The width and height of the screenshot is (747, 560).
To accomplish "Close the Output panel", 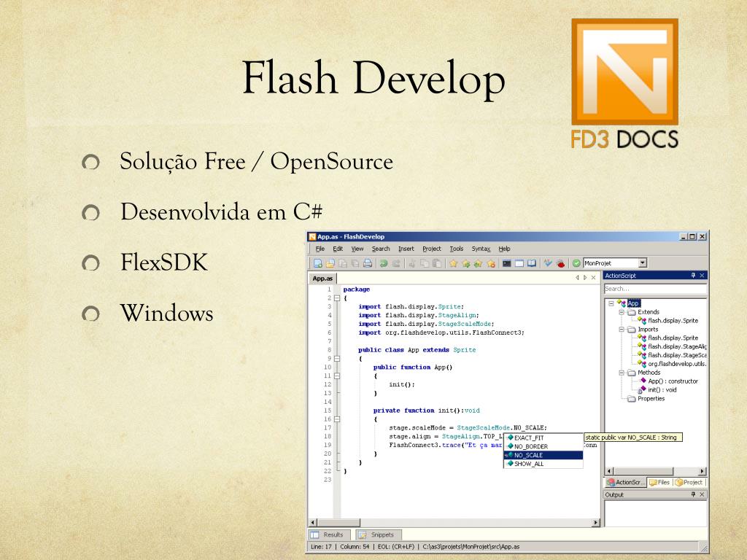I will (702, 494).
